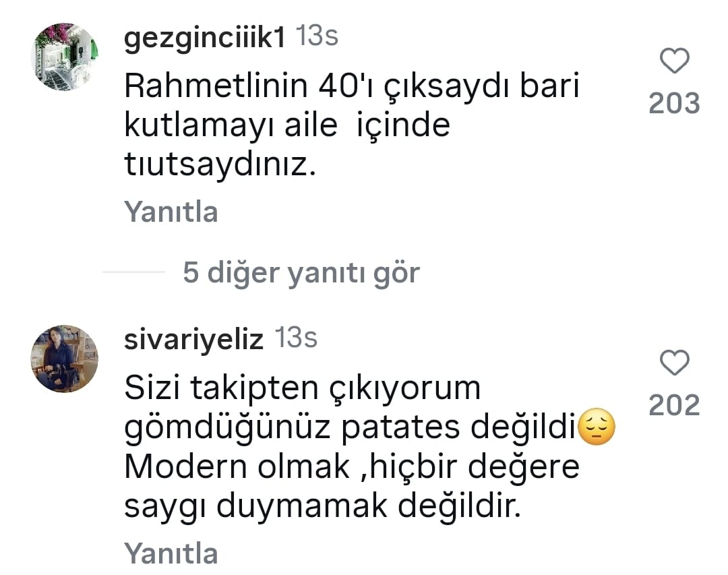
Task: Reply to gezginciiik1 via Yanıtla
Action: click(171, 212)
